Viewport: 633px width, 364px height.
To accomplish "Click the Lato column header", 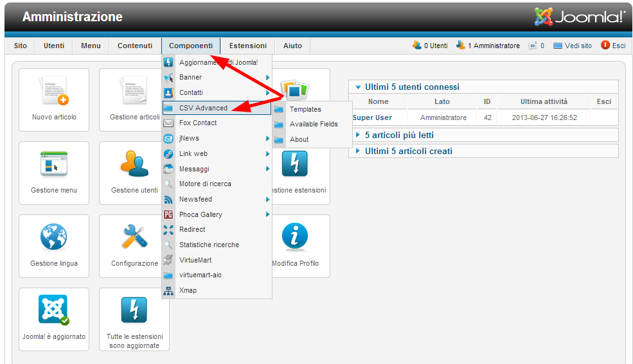I will click(x=442, y=101).
